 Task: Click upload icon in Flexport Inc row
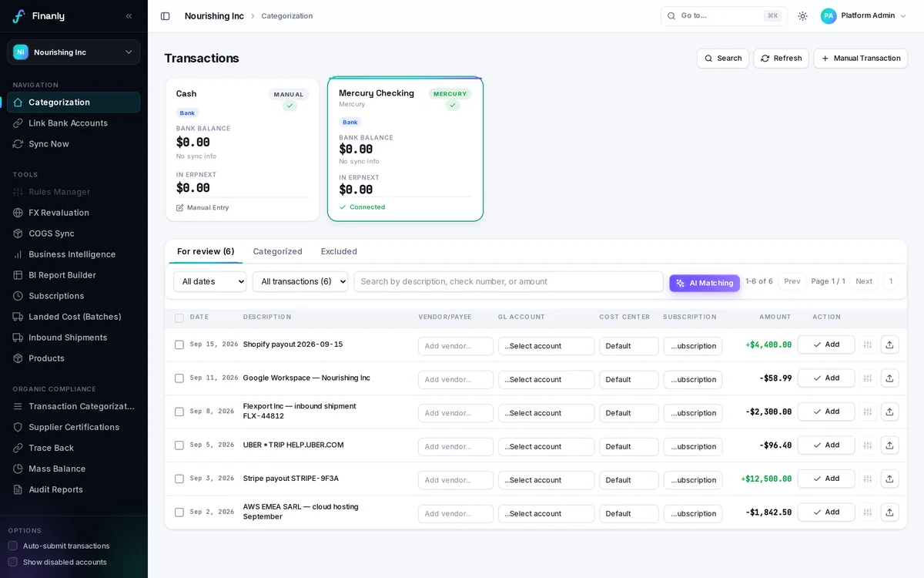click(x=889, y=412)
